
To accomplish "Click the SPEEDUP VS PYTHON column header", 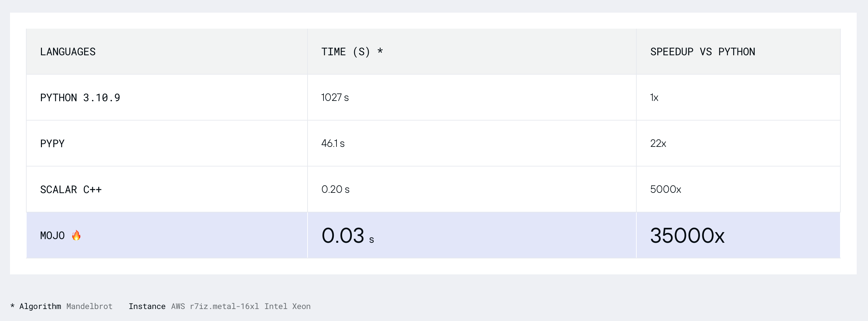I will [x=702, y=52].
